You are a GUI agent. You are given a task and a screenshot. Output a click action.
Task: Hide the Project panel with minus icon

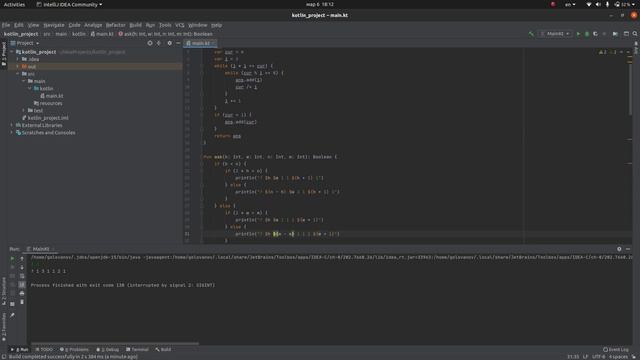(x=178, y=43)
